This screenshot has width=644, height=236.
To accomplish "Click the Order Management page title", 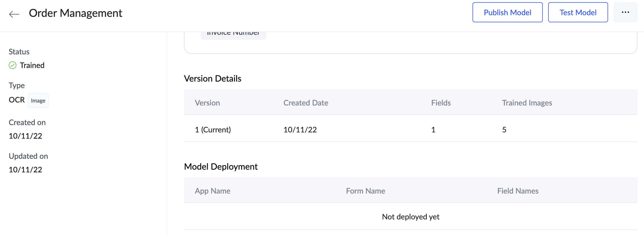I will [x=75, y=13].
